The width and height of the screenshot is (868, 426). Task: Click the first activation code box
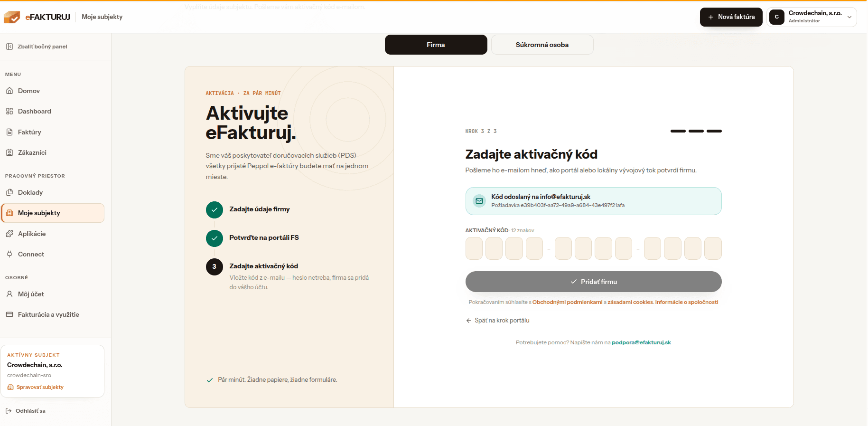point(474,248)
